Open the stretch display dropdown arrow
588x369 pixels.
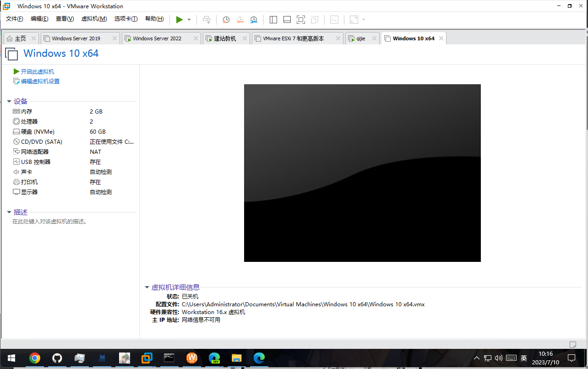(364, 20)
